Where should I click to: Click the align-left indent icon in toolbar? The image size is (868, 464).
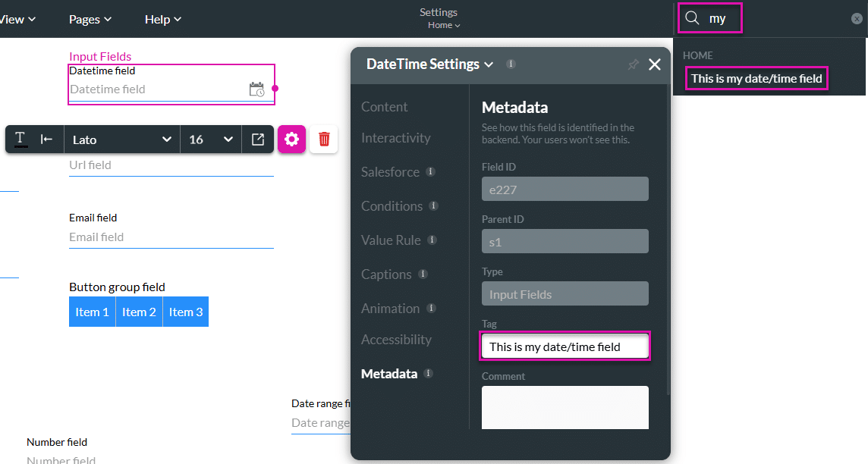coord(47,140)
